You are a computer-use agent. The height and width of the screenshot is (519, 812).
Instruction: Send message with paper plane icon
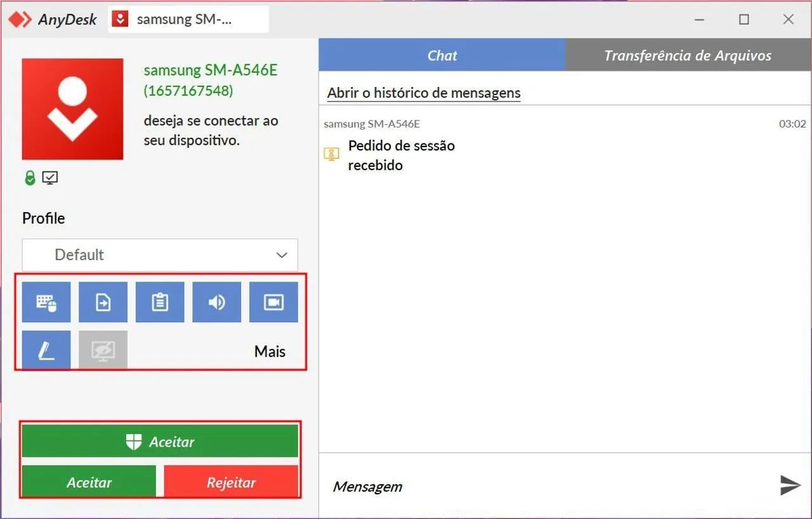(790, 485)
